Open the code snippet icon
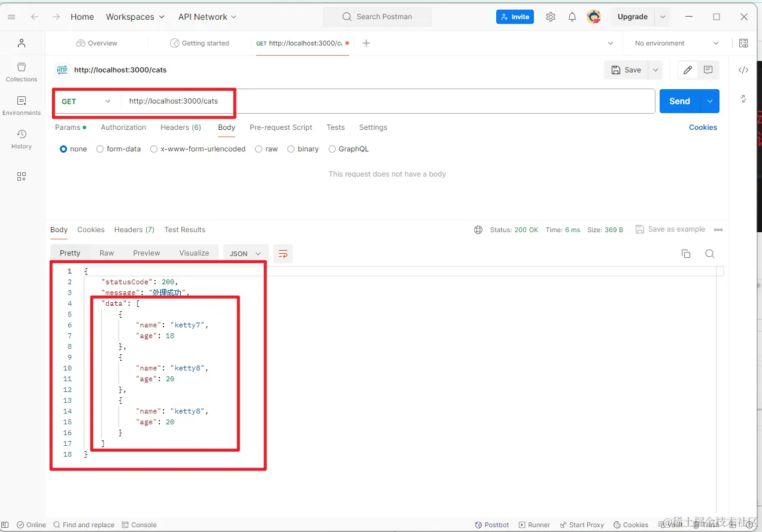The height and width of the screenshot is (532, 762). click(743, 70)
